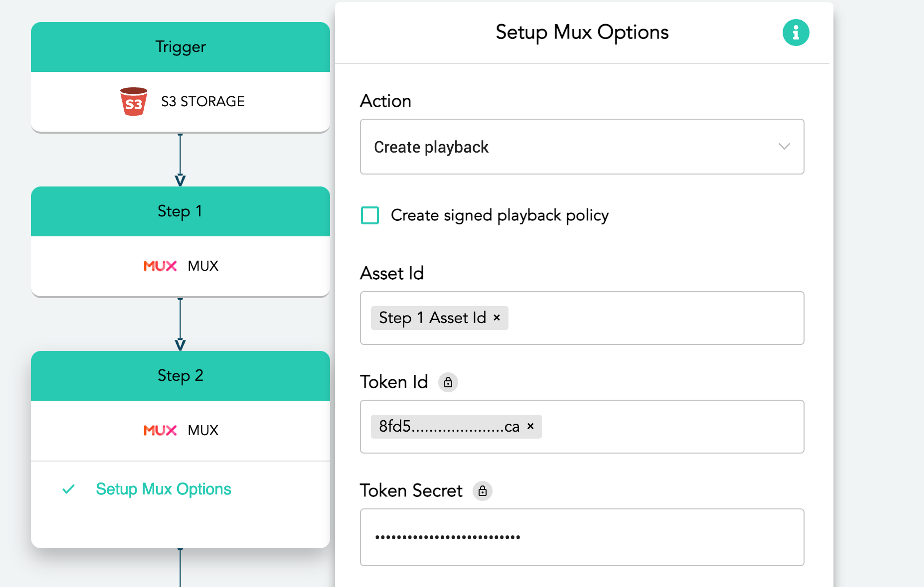Click the MUX label in Step 2

(x=203, y=430)
